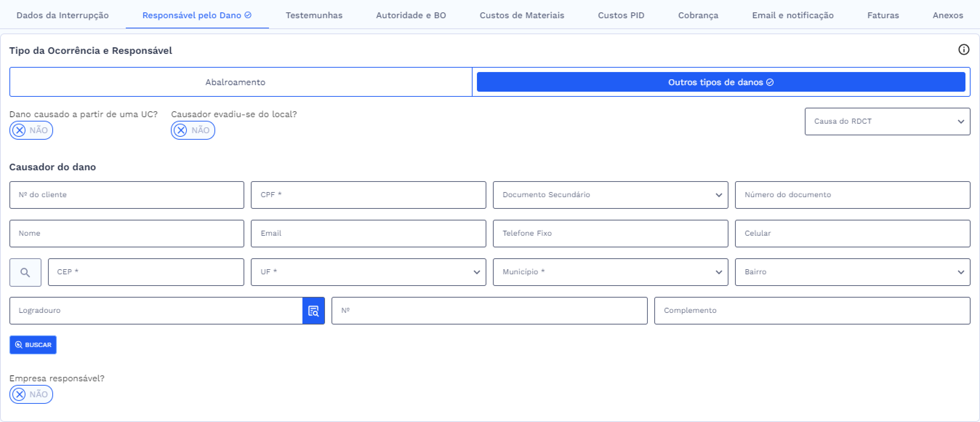Toggle 'Empresa responsável' switch
The image size is (980, 422).
[31, 394]
